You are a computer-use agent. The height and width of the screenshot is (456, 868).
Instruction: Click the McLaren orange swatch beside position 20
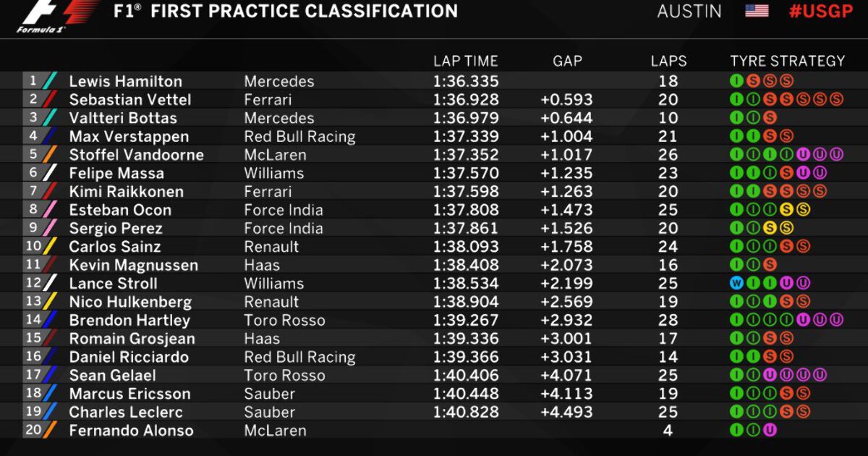[50, 430]
